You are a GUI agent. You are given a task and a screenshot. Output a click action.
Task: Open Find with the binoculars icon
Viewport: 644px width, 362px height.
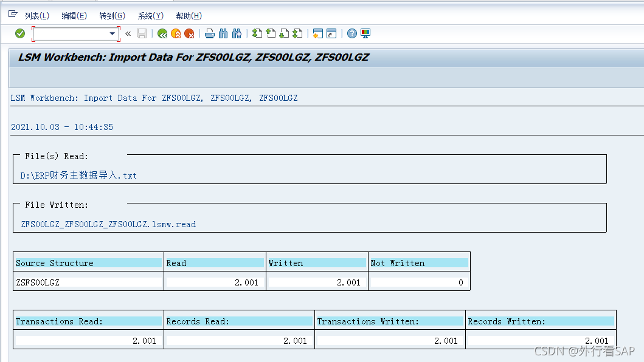coord(223,33)
